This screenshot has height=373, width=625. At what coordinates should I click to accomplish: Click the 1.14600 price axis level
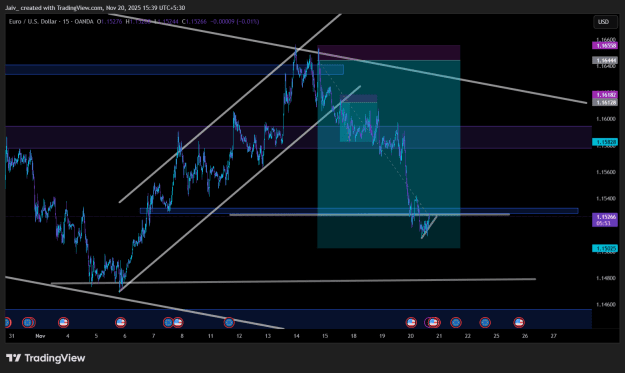[x=606, y=304]
